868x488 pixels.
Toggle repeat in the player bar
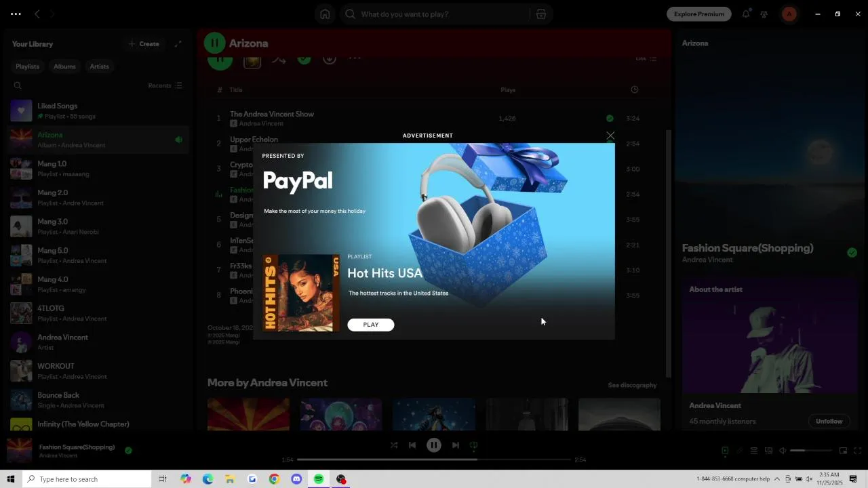[474, 445]
